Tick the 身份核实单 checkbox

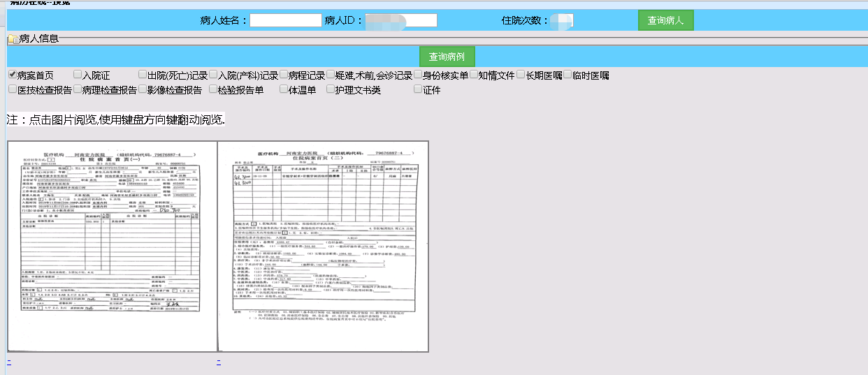tap(418, 75)
